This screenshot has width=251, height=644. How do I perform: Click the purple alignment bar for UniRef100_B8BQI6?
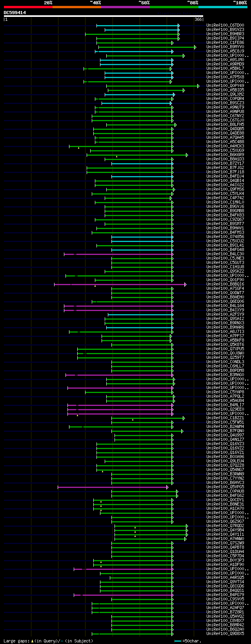(120, 284)
